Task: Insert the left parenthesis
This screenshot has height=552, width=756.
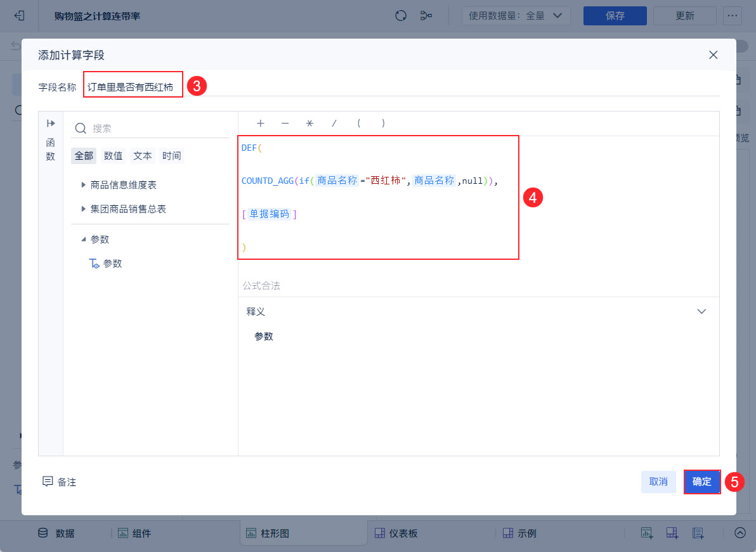Action: 359,124
